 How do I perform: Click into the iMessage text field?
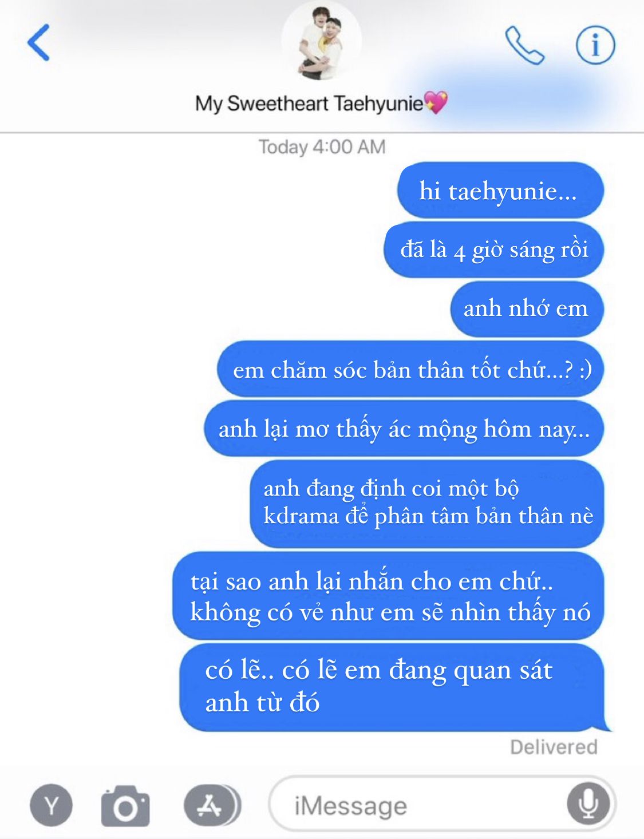point(442,804)
